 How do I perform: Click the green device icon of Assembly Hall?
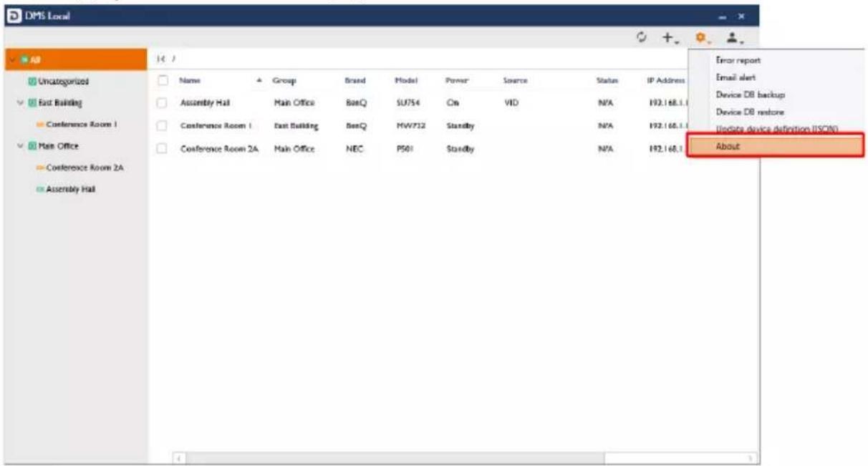coord(41,189)
